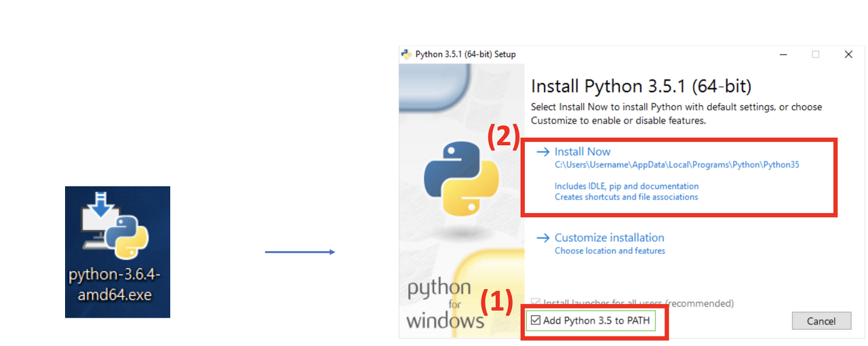Maximize the Python Setup window
The height and width of the screenshot is (346, 868).
tap(815, 54)
